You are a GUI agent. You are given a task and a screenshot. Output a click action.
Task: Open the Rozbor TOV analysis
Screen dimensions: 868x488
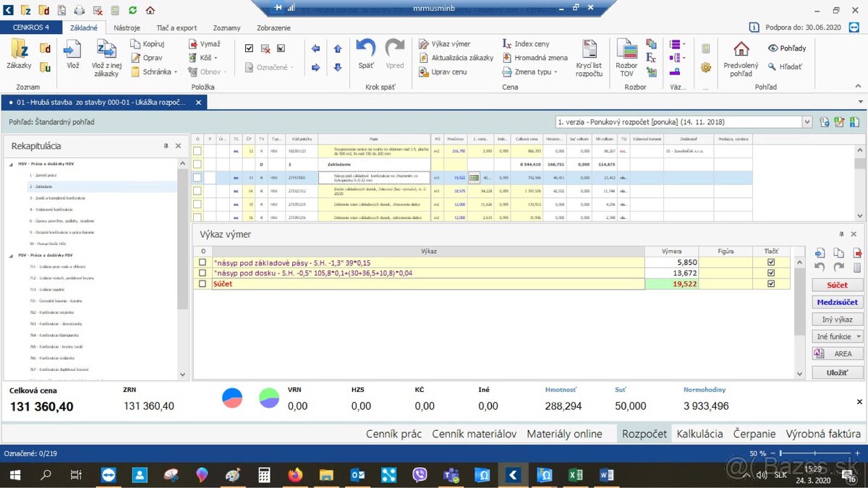pos(626,50)
